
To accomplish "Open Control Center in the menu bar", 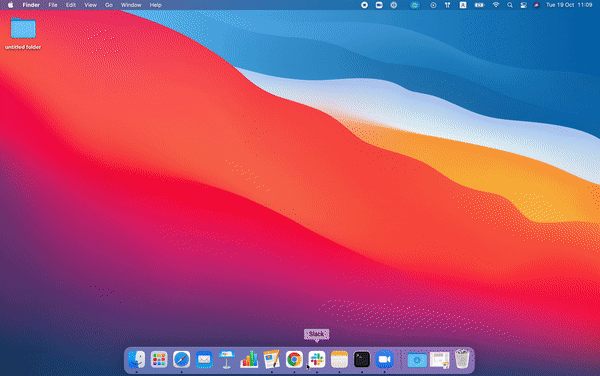I will click(523, 5).
